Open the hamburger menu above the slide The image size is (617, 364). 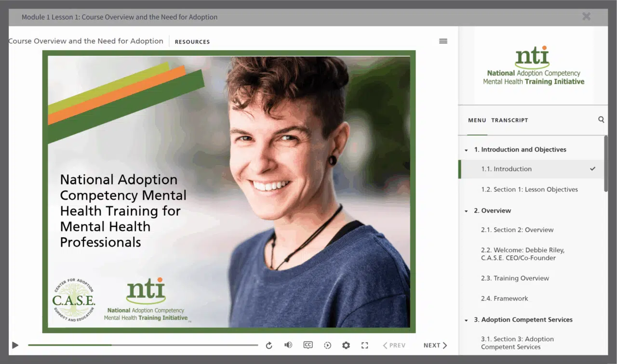point(443,41)
